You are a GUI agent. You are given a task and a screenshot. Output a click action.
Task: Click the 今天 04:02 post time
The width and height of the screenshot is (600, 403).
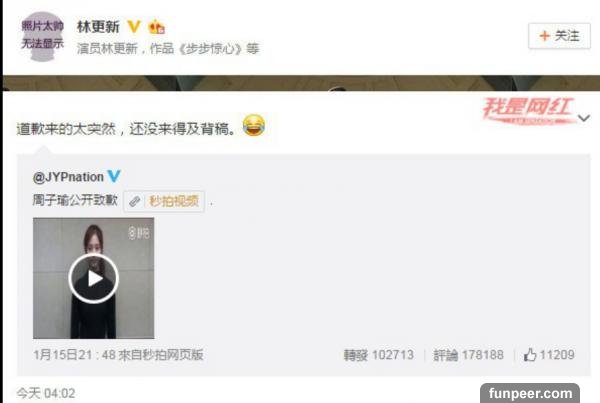click(x=46, y=393)
